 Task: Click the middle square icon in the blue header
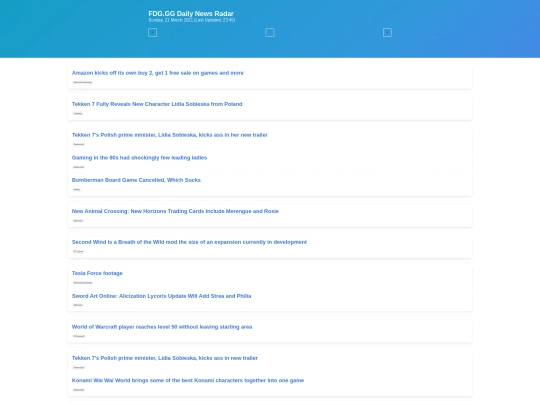[270, 33]
